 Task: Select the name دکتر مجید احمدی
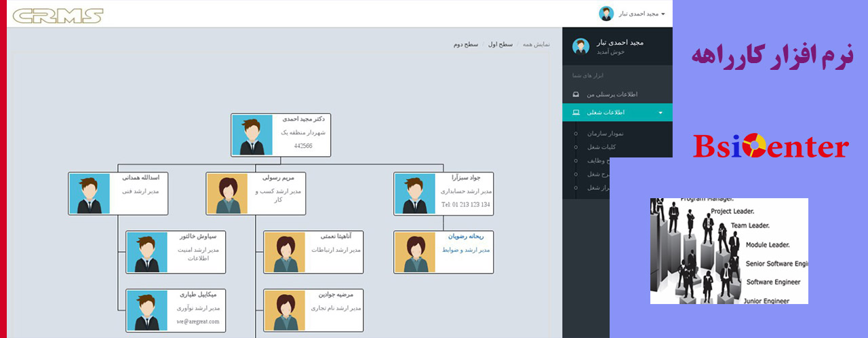[303, 119]
